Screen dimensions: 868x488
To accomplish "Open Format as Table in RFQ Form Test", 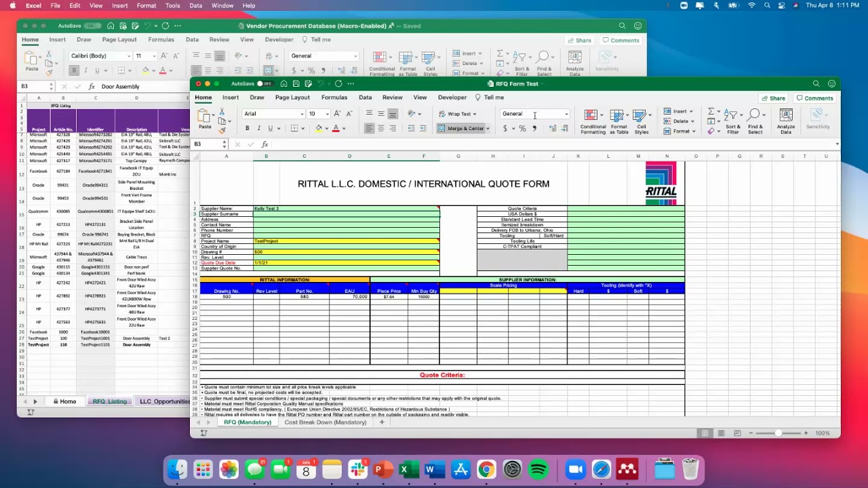I will point(619,121).
